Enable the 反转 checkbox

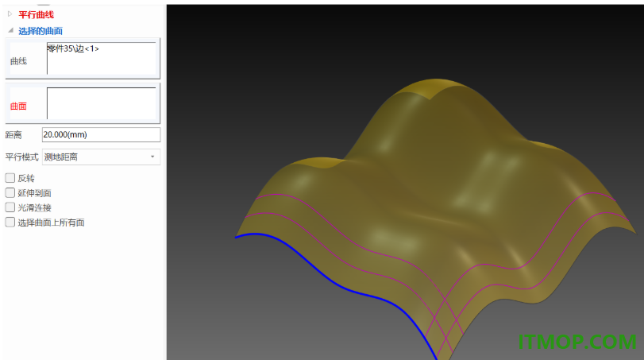[10, 178]
